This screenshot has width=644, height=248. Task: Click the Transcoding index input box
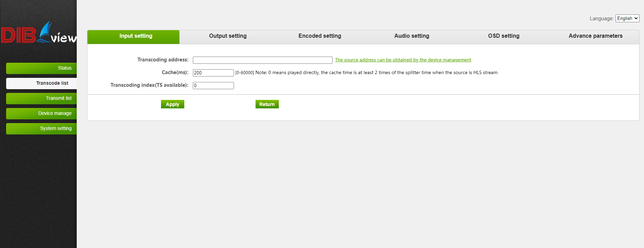pyautogui.click(x=213, y=86)
